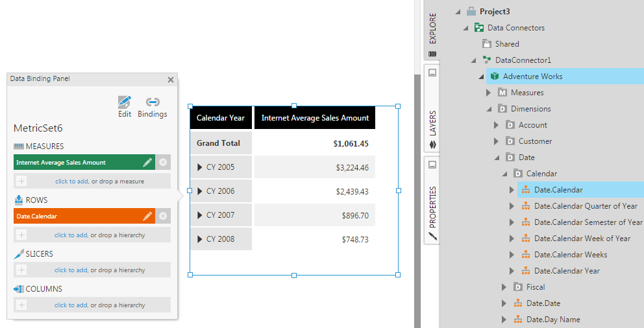Collapse the Adventure Works node
The image size is (644, 328).
(481, 76)
